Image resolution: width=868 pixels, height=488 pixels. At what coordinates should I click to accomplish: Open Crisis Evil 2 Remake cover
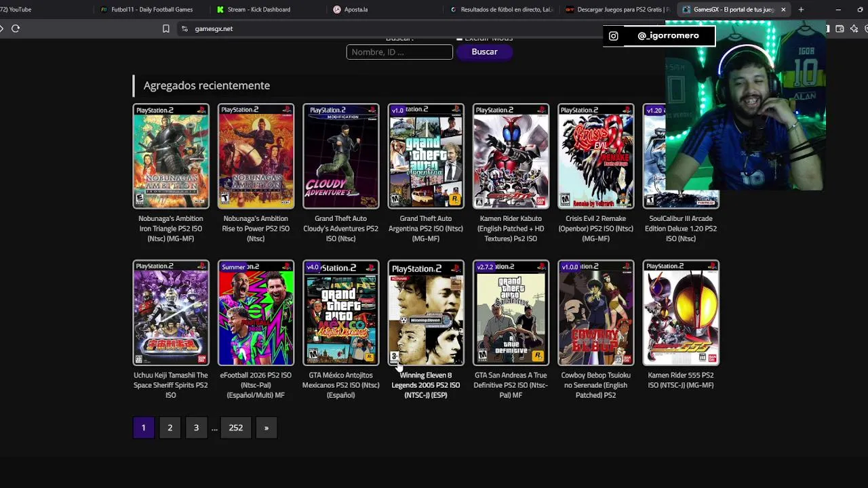point(596,156)
